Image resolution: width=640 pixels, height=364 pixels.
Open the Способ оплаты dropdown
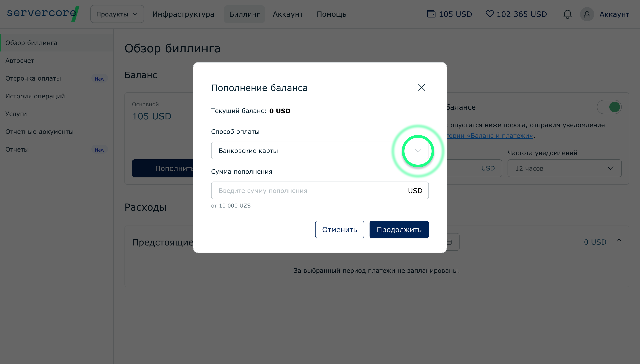click(x=320, y=150)
